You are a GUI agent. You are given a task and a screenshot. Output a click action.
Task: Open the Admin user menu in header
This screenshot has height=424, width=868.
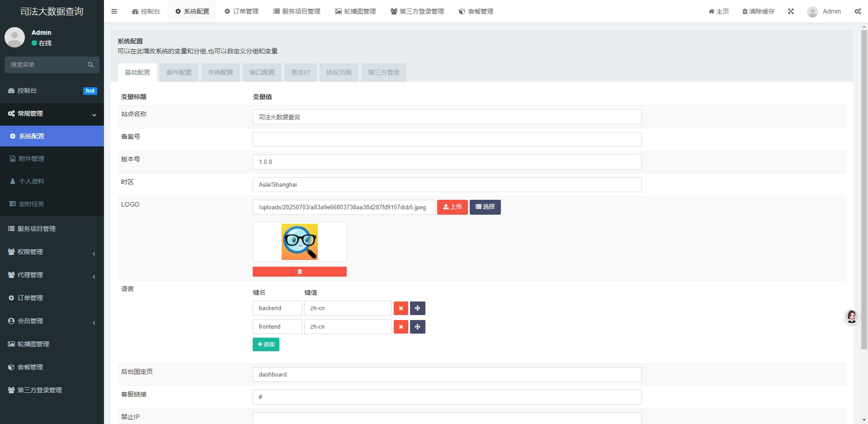pos(824,11)
